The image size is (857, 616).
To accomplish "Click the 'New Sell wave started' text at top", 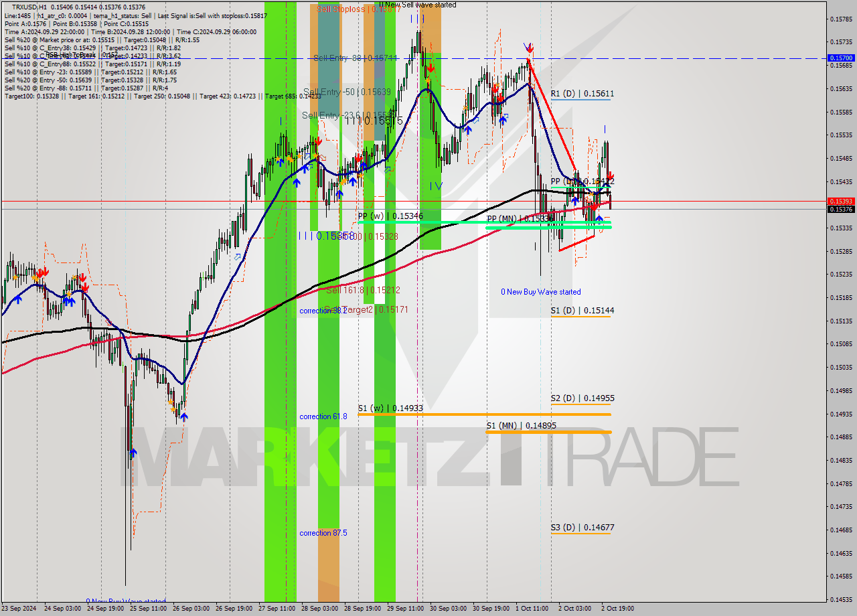I will [x=421, y=5].
